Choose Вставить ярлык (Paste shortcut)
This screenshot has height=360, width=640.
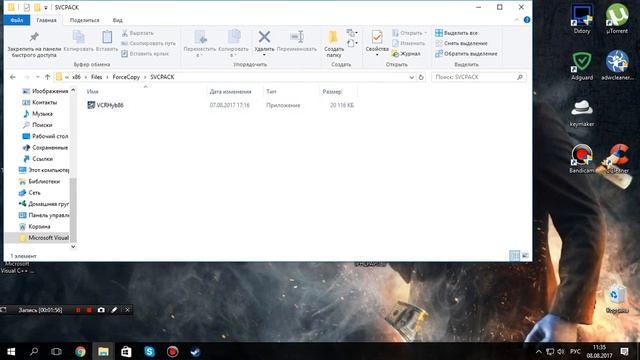[145, 53]
